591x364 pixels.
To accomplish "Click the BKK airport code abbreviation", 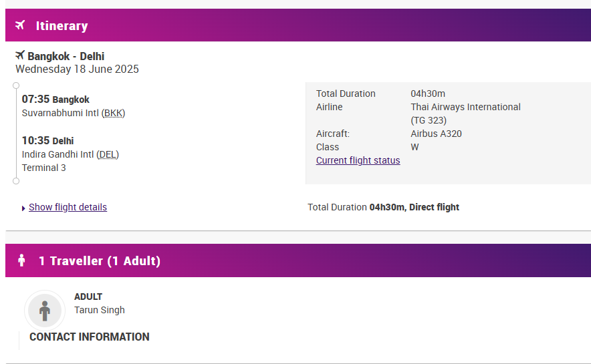I will (113, 113).
